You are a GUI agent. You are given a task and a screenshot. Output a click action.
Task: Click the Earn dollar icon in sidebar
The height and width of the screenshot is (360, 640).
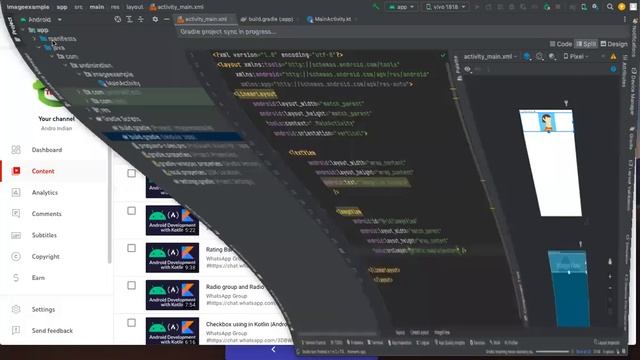click(x=16, y=278)
